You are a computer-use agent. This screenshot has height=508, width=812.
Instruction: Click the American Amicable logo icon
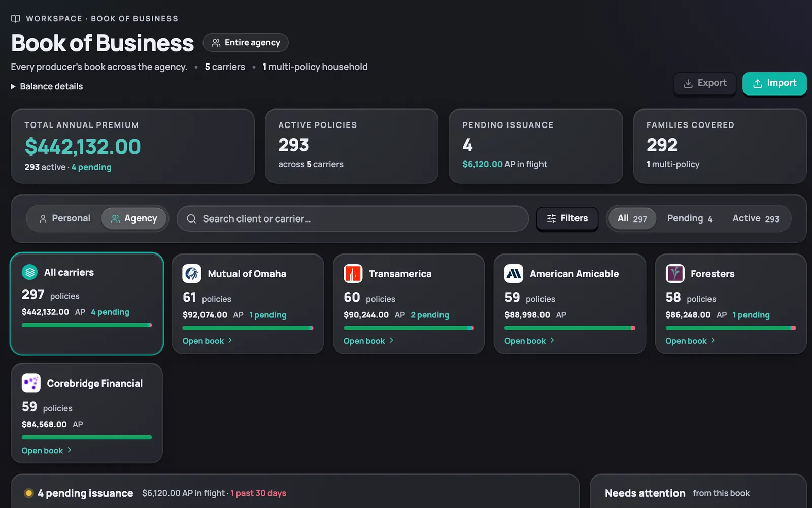514,274
